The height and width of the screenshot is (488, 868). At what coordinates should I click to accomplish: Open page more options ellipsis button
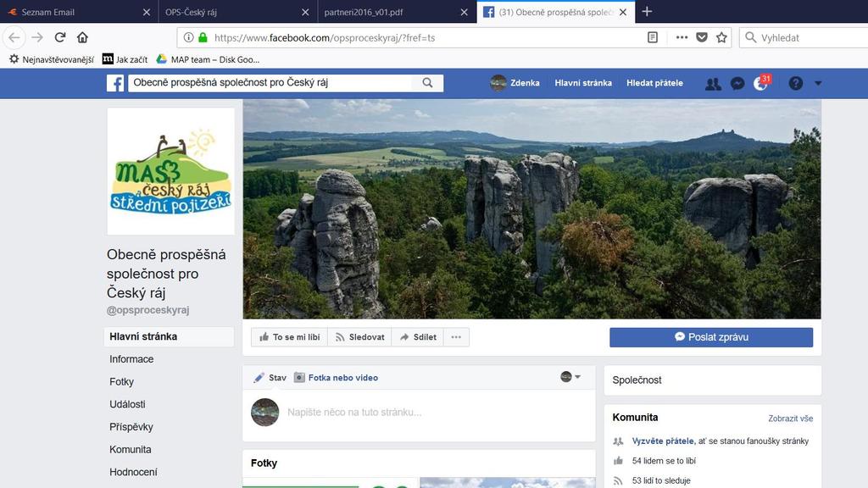(x=456, y=337)
